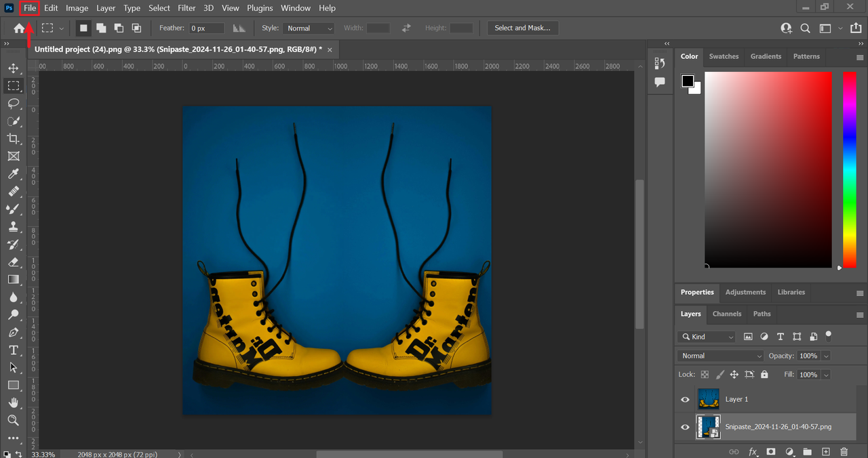The height and width of the screenshot is (458, 868).
Task: Open the Style dropdown showing Normal
Action: (x=309, y=28)
